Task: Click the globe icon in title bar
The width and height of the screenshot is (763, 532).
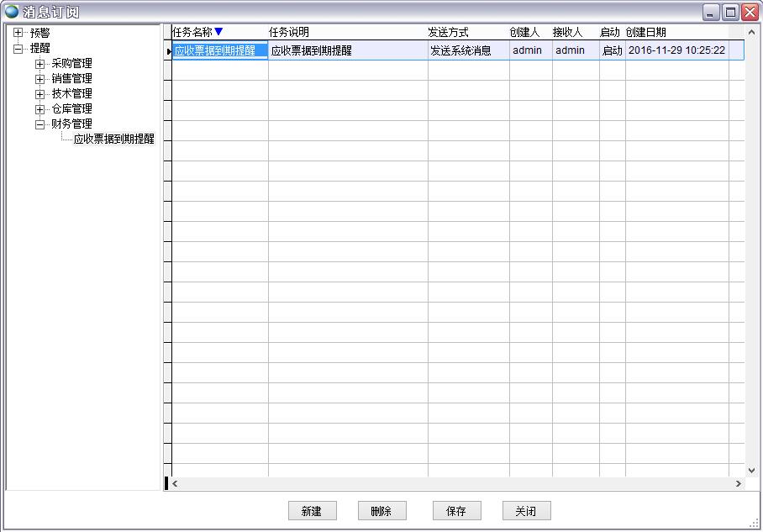Action: pos(12,12)
